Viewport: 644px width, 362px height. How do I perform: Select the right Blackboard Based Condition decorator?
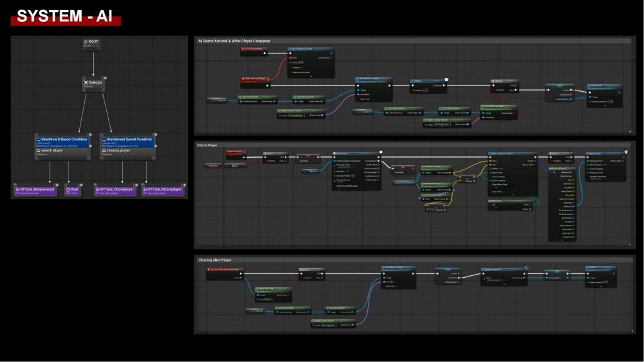point(128,140)
